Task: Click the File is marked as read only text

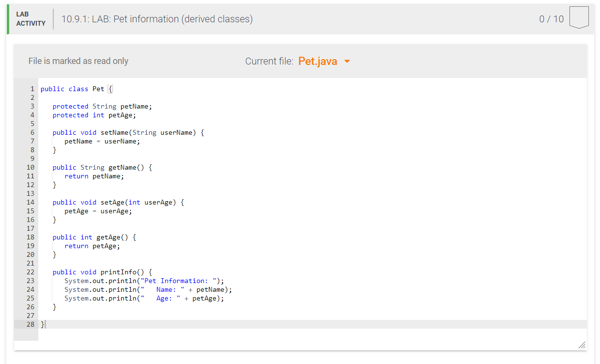Action: [78, 61]
